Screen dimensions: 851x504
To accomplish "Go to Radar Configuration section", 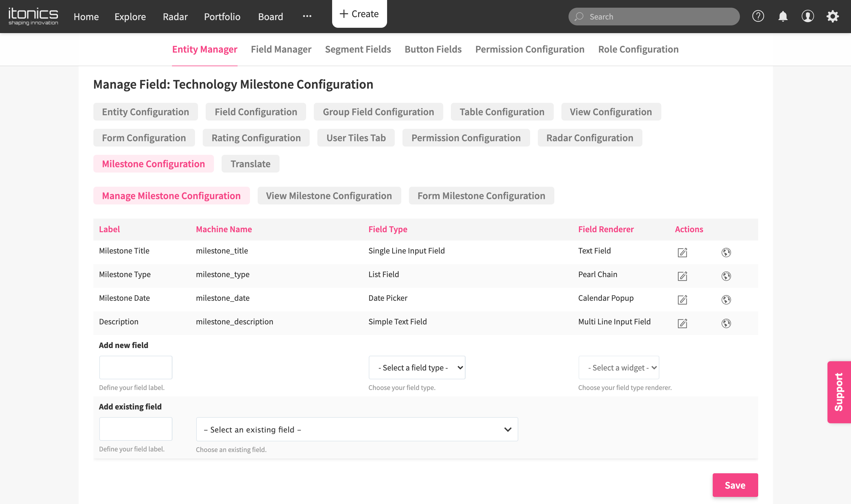I will click(x=589, y=138).
